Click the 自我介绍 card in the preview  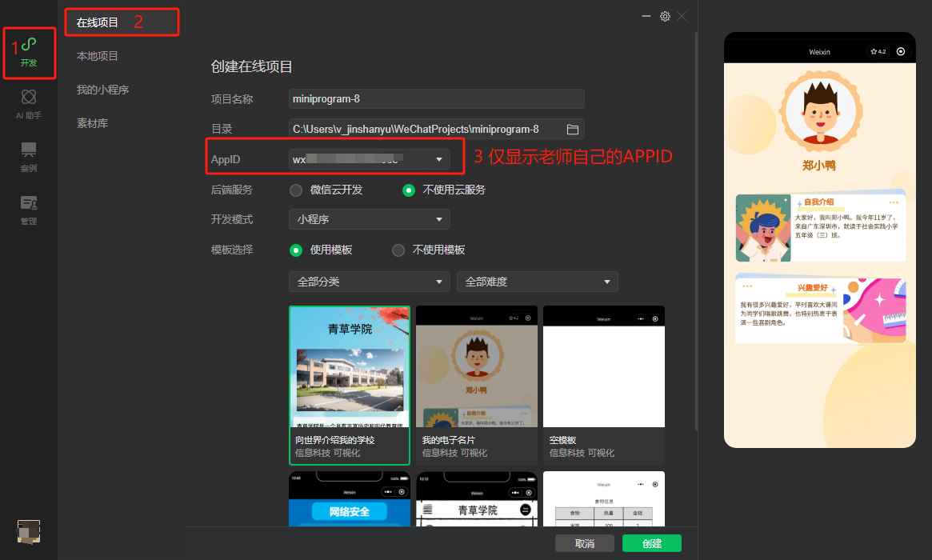(820, 226)
